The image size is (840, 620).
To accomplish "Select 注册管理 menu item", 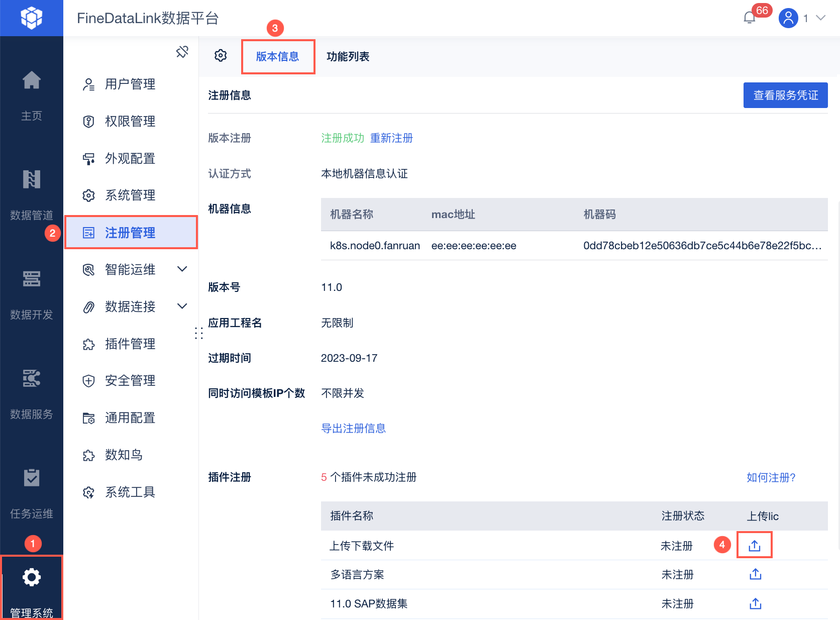I will coord(131,233).
